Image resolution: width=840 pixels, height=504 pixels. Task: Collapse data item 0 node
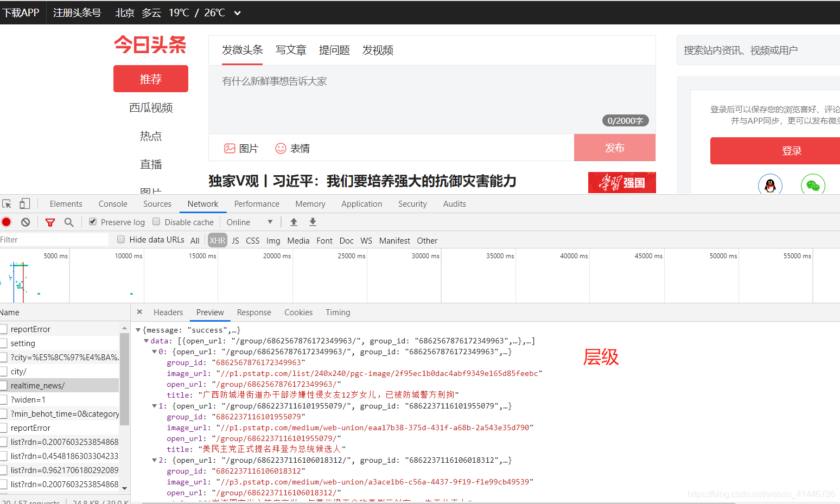coord(154,352)
